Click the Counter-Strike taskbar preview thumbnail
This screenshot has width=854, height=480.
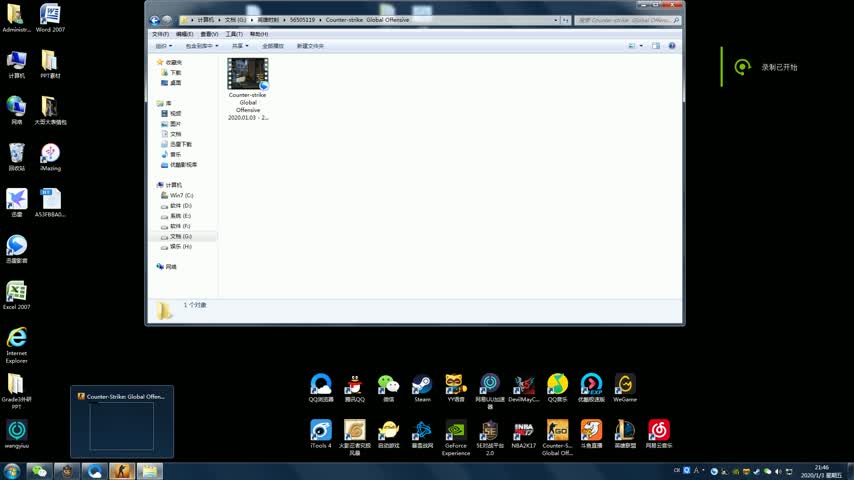click(122, 422)
